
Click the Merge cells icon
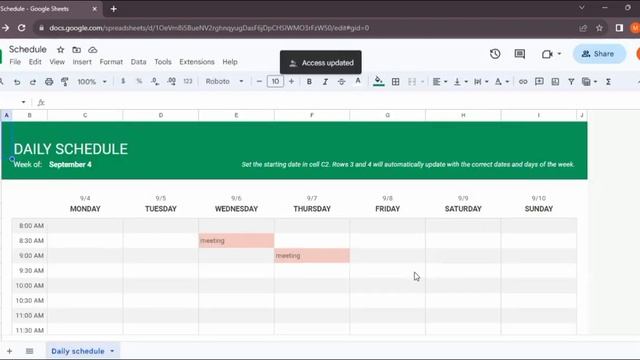click(x=412, y=82)
